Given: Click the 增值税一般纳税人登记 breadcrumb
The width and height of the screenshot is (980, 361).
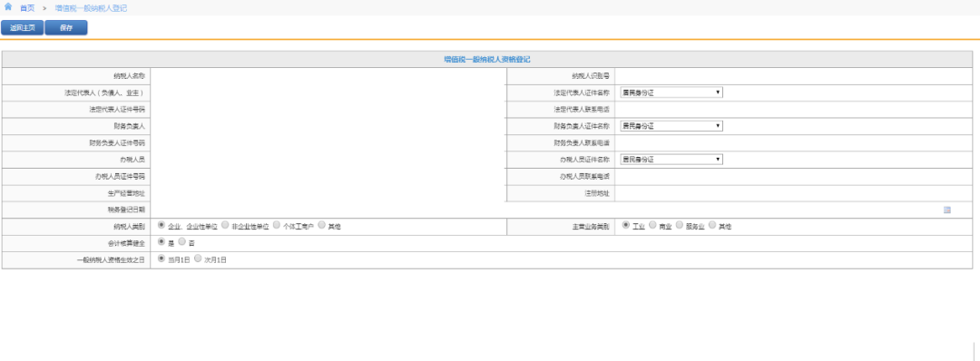Looking at the screenshot, I should 92,8.
